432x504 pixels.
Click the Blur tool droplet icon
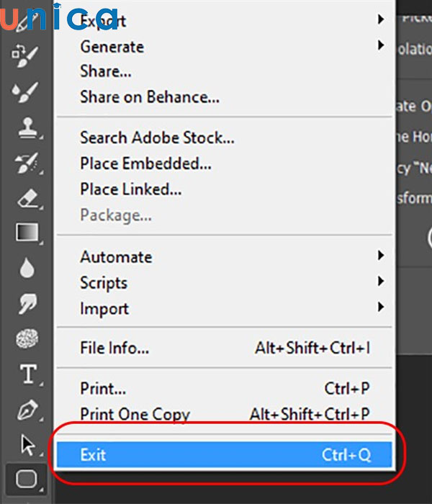(26, 269)
